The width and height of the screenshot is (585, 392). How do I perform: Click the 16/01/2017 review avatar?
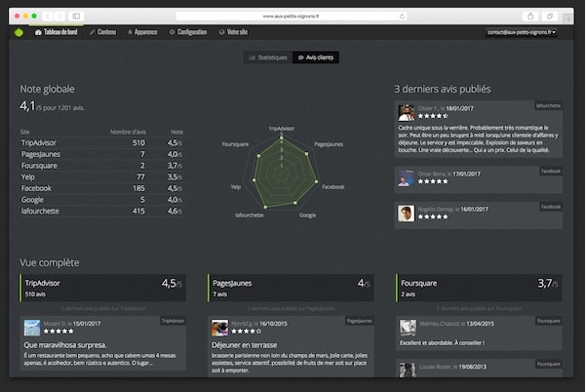point(406,214)
